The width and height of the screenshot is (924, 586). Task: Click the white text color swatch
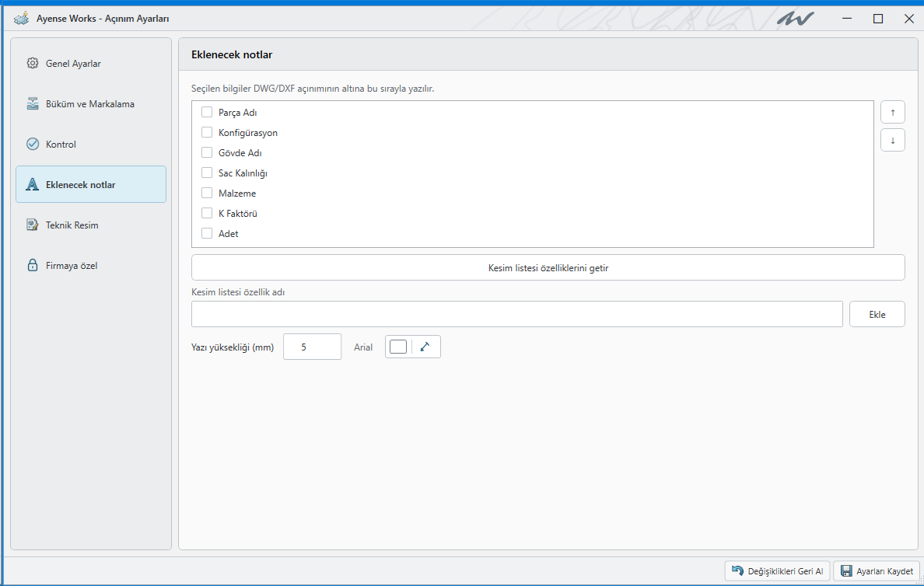point(398,347)
